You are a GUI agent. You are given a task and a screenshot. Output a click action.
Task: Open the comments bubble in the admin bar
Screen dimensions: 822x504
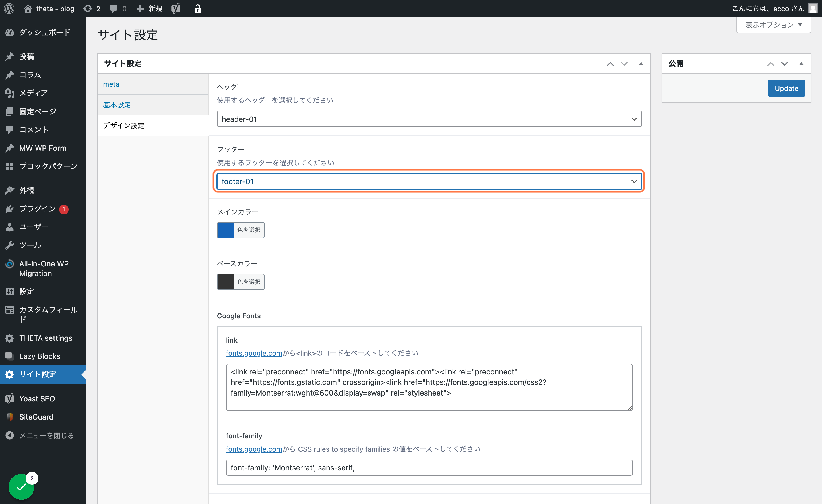click(x=118, y=8)
